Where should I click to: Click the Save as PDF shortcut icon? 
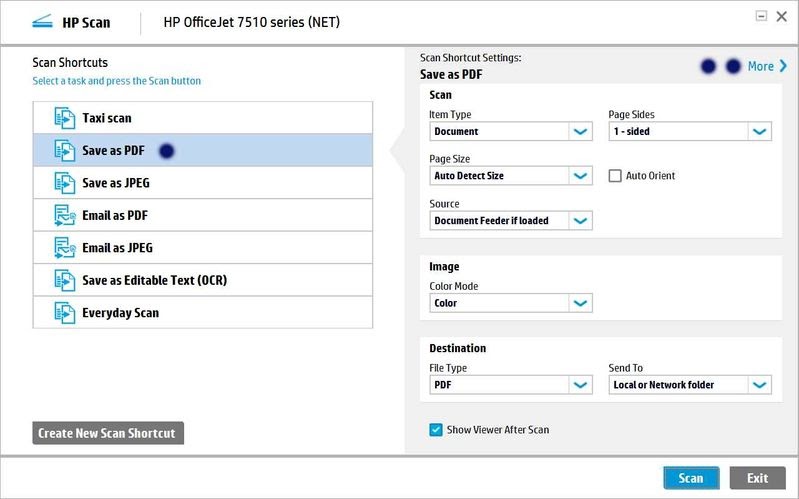click(x=65, y=150)
